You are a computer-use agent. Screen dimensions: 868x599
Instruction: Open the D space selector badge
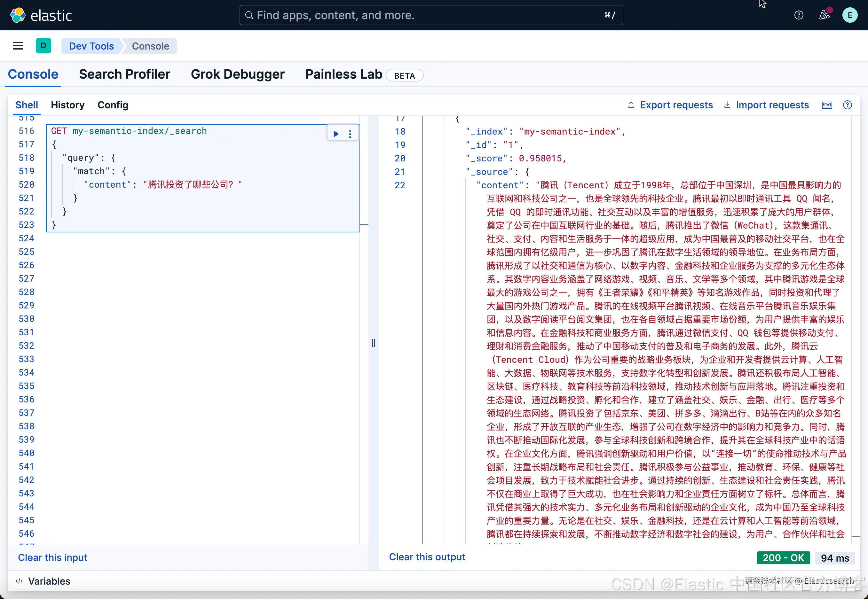point(43,46)
